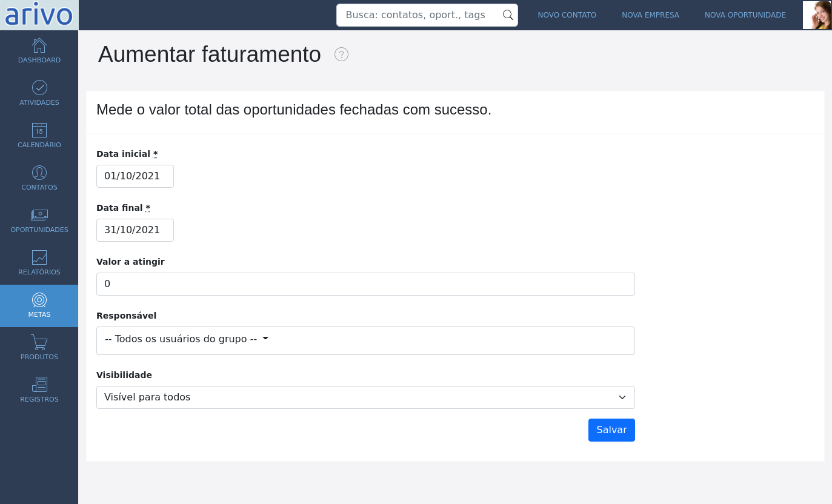This screenshot has height=504, width=832.
Task: Go to Atividades checkmark icon
Action: click(x=39, y=88)
